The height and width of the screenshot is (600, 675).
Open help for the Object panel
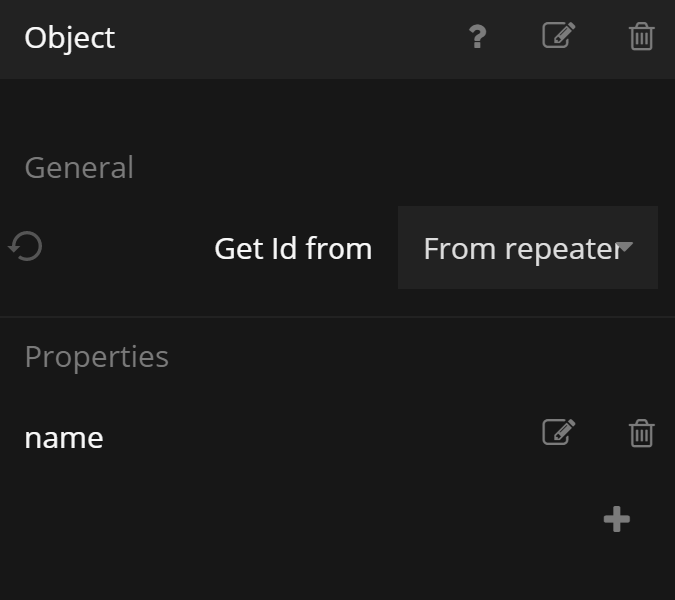pyautogui.click(x=477, y=37)
